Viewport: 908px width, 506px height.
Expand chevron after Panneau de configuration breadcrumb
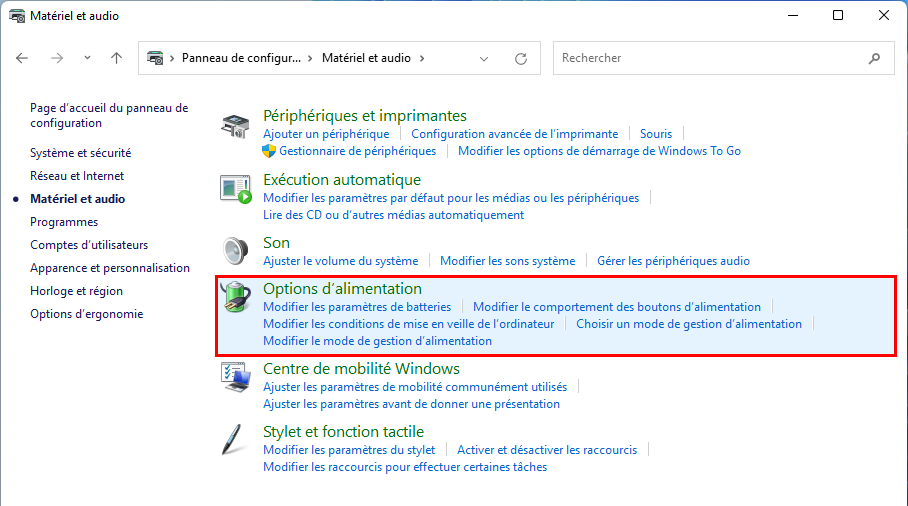tap(311, 58)
